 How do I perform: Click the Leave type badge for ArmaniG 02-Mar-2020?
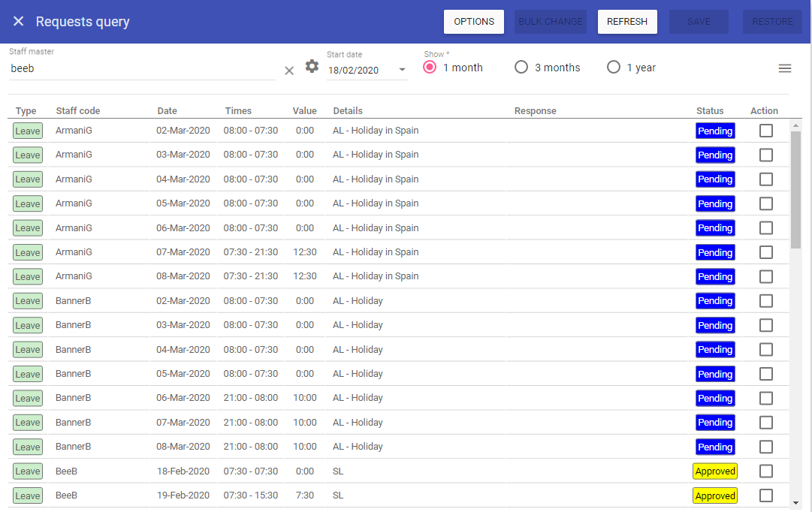(x=28, y=131)
